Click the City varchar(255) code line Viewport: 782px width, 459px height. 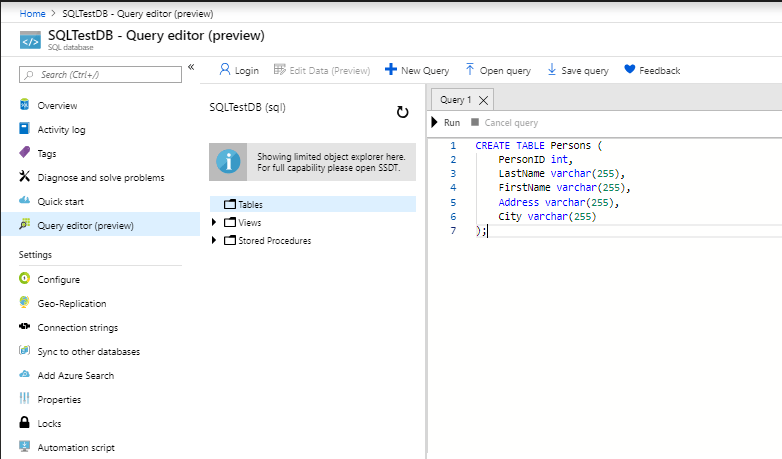coord(547,216)
